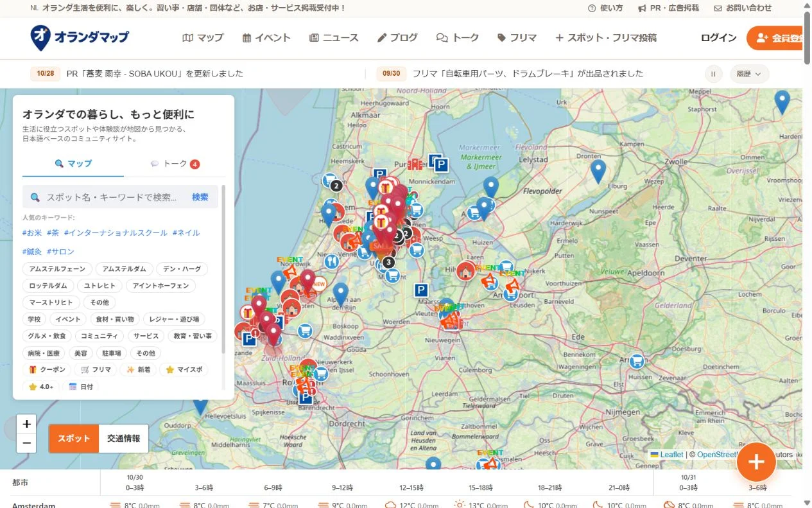Select the #鍼灸 keyword
The width and height of the screenshot is (812, 508).
tap(32, 252)
